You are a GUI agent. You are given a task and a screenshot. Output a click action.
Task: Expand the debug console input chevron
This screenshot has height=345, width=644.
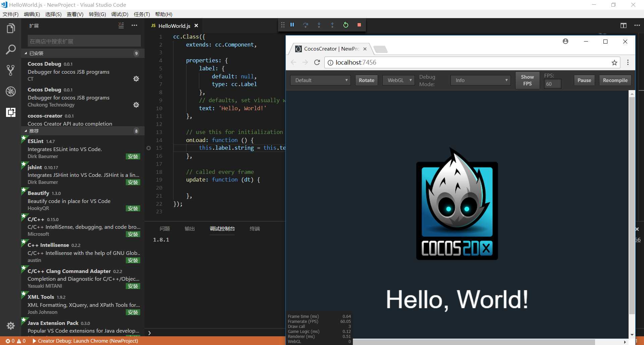coord(150,333)
